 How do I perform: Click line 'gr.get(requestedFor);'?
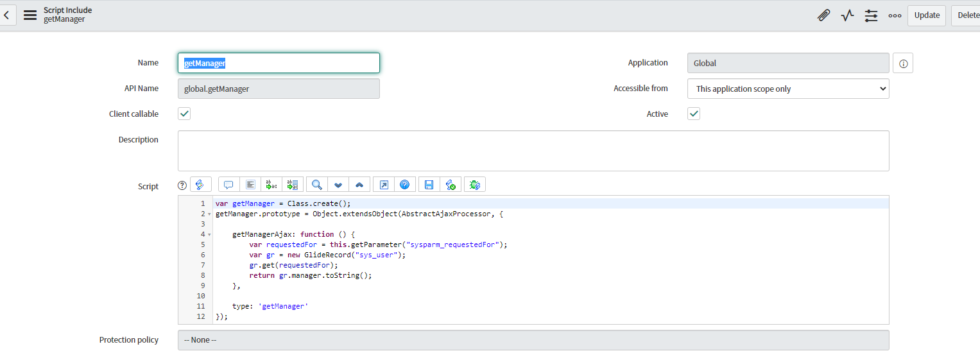pos(293,265)
